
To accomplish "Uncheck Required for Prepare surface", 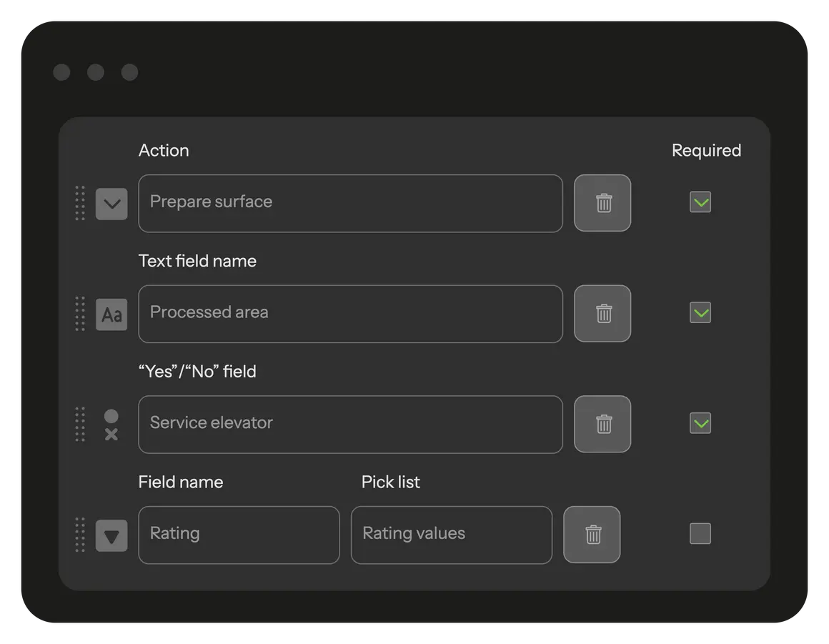I will click(x=700, y=202).
